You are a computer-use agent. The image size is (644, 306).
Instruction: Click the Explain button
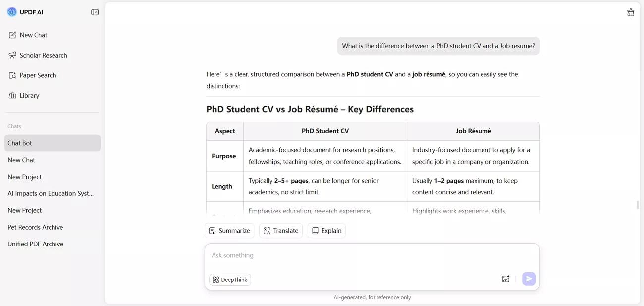coord(326,231)
